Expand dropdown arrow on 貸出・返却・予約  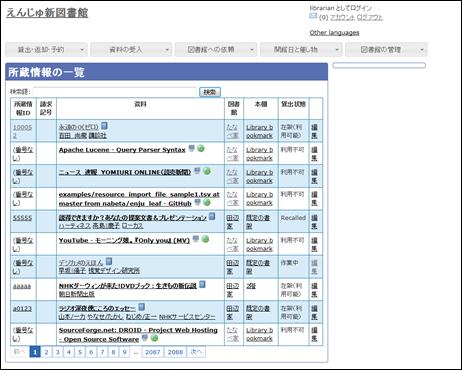coord(82,50)
